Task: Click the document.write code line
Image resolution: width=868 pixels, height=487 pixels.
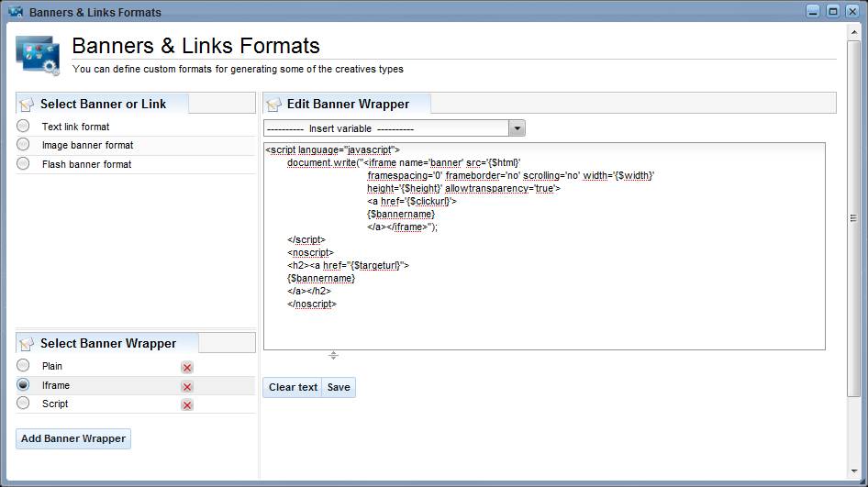Action: click(404, 162)
